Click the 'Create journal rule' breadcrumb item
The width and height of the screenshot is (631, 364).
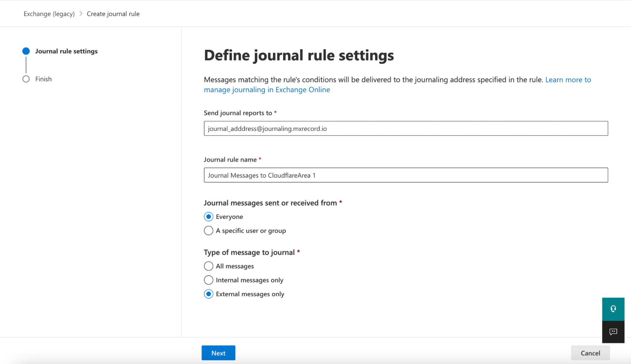(x=113, y=14)
